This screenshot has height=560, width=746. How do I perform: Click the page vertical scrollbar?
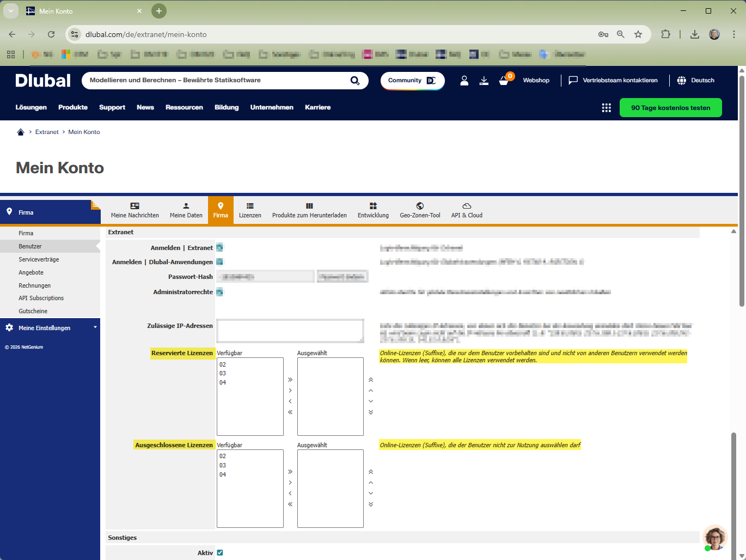[x=742, y=191]
